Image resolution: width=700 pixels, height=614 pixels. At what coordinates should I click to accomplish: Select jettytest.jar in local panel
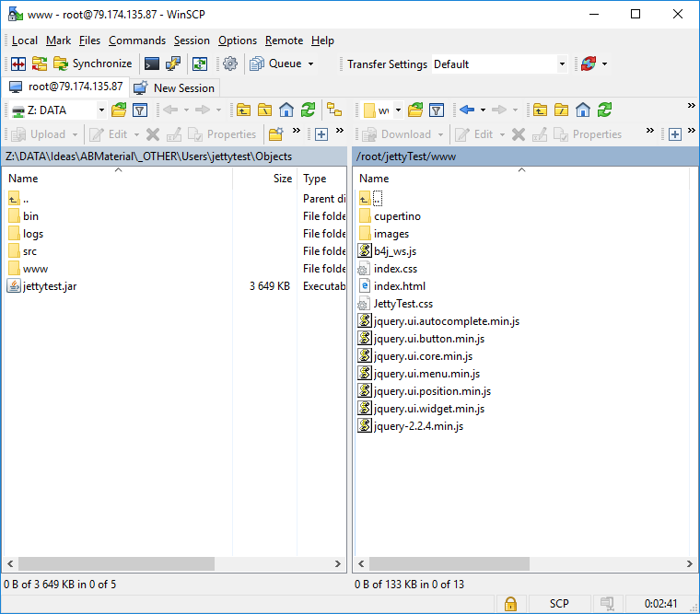click(x=42, y=286)
